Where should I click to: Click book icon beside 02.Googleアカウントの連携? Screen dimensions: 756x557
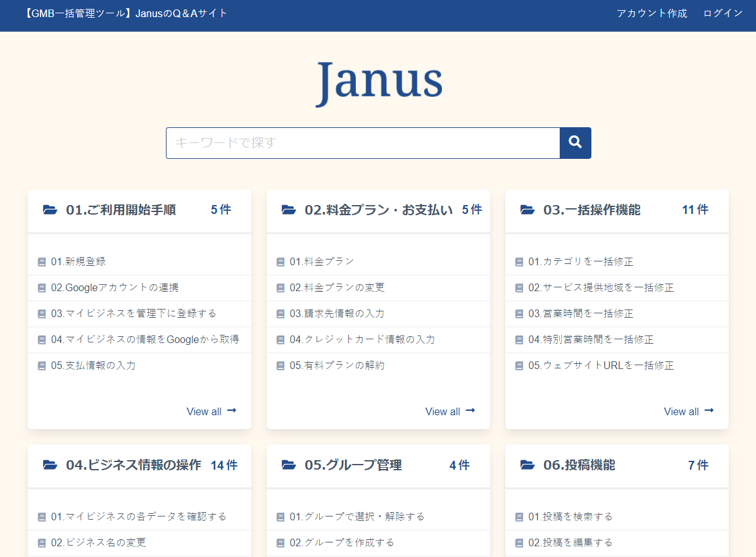pyautogui.click(x=42, y=288)
